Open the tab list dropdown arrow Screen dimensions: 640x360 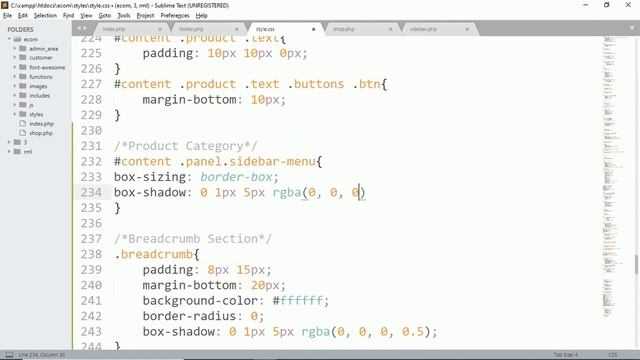tap(631, 28)
